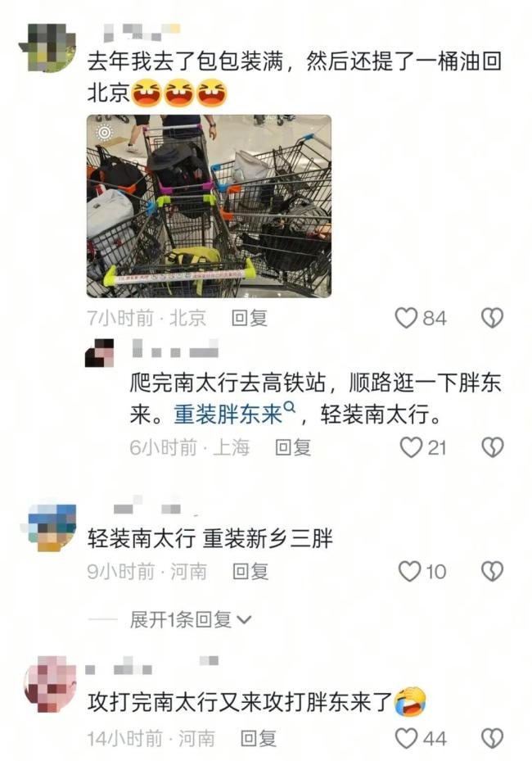Open avatar of 攻打完南太行 commenter
Image resolution: width=532 pixels, height=761 pixels.
[x=49, y=684]
